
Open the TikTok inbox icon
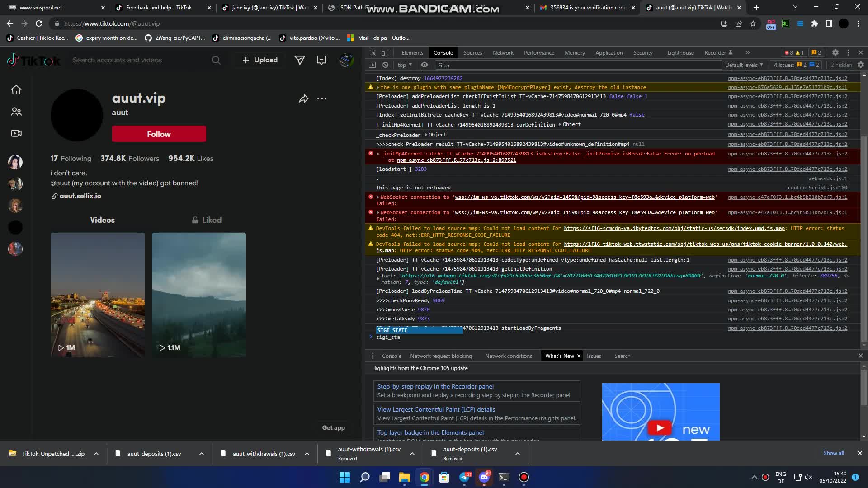point(321,60)
